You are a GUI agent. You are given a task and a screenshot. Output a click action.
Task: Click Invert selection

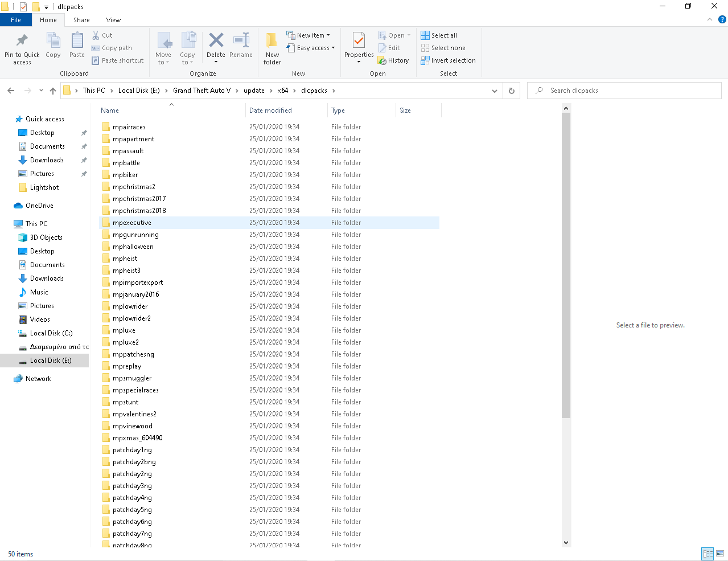(448, 60)
